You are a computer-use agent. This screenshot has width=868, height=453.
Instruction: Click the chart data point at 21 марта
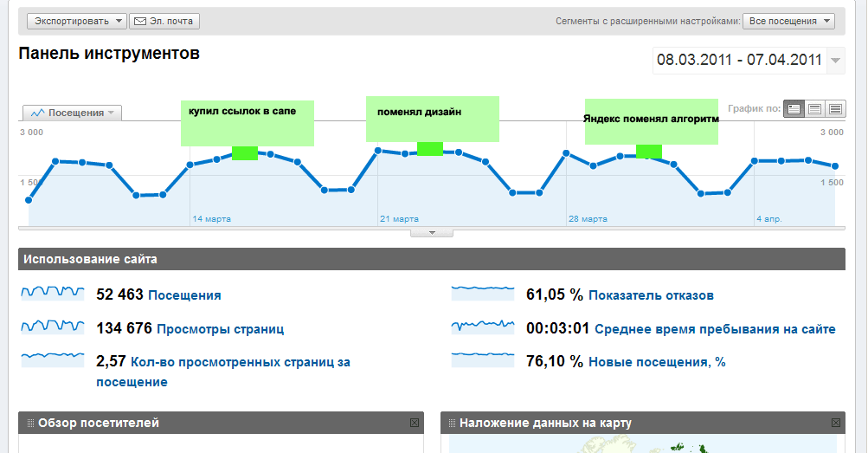[x=378, y=151]
